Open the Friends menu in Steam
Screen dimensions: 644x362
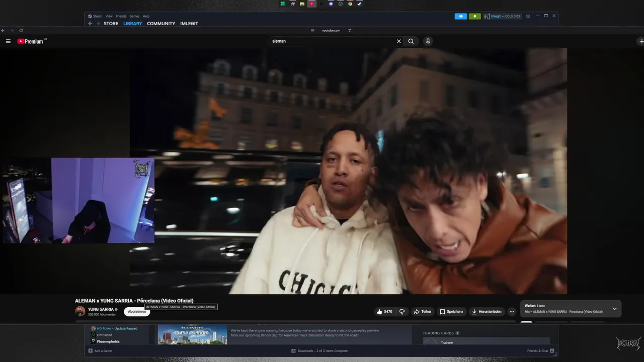[121, 16]
